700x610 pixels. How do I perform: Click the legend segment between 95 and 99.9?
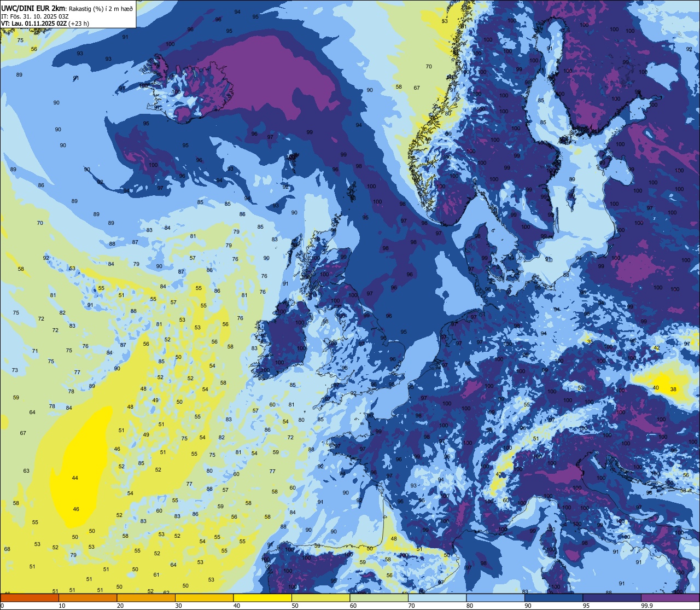(x=612, y=598)
